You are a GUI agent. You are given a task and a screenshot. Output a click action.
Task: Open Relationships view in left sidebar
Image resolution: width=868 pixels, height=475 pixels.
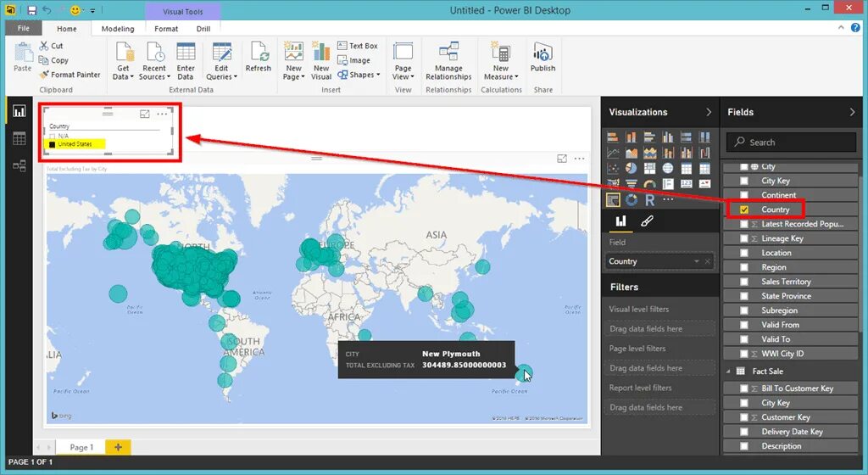pos(19,165)
